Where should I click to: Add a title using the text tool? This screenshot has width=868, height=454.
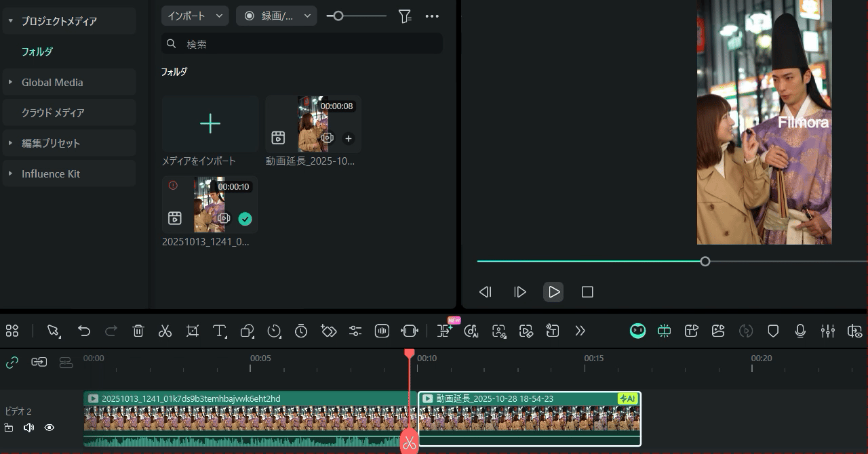coord(220,331)
